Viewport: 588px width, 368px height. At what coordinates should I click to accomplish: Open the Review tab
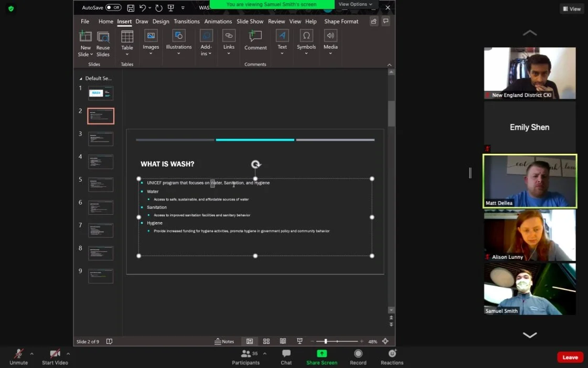(276, 22)
